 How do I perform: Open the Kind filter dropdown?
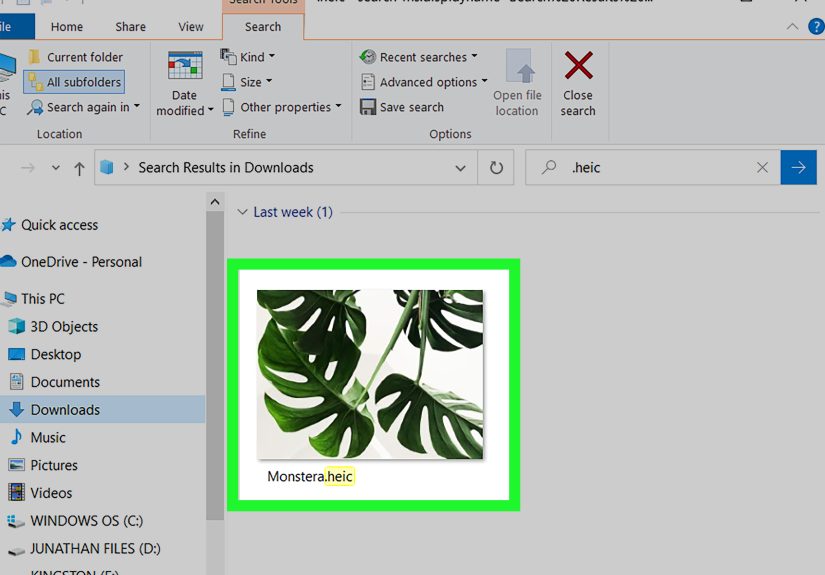click(x=248, y=57)
